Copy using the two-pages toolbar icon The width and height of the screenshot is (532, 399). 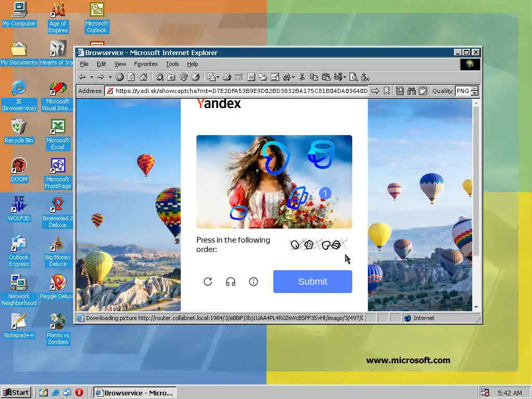(314, 77)
